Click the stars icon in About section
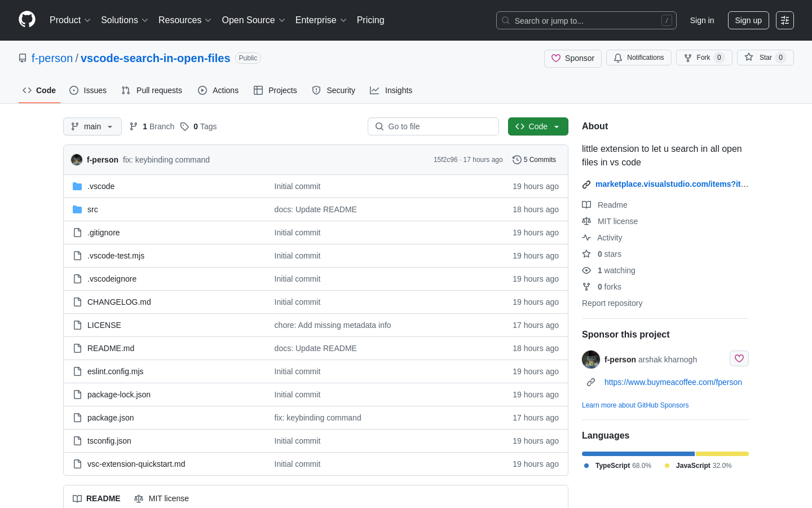812x508 pixels. pyautogui.click(x=586, y=254)
